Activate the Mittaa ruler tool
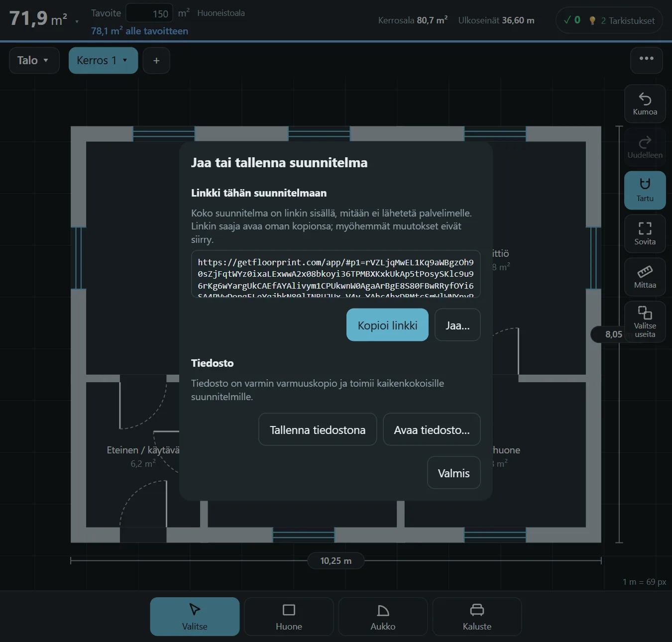Screen dimensions: 672x642 coord(645,277)
